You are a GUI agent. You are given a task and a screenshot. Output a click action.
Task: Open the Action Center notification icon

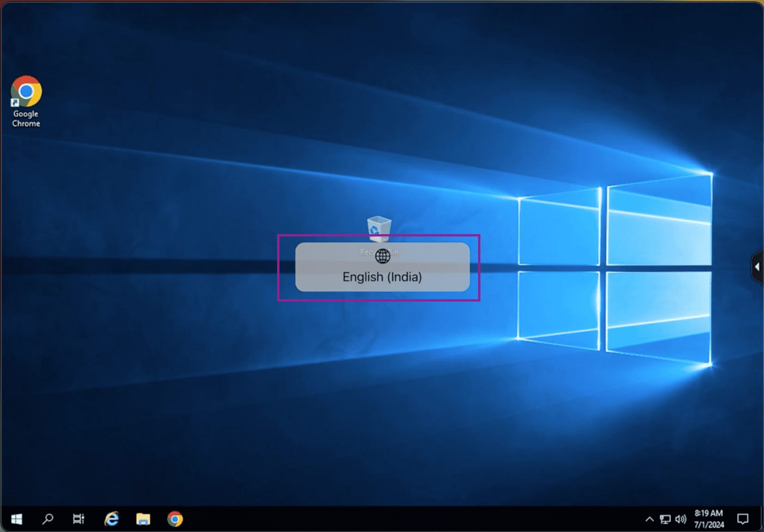point(743,519)
